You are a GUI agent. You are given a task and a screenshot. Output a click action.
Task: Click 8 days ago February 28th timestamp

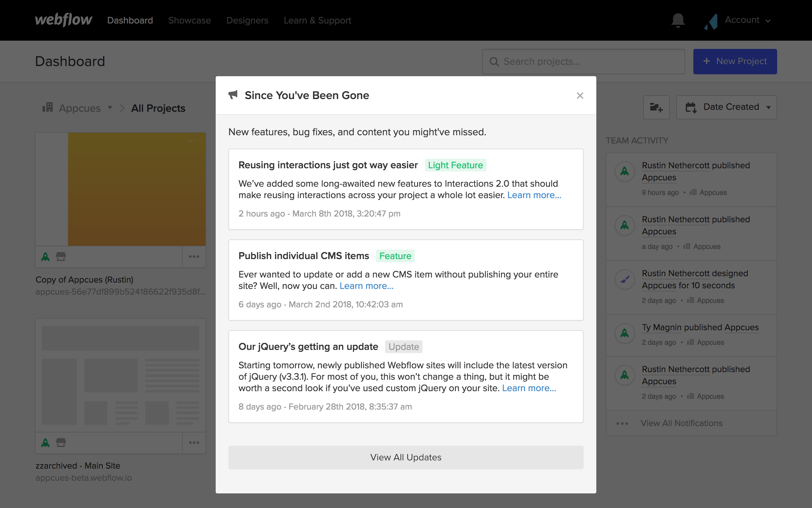(x=325, y=407)
